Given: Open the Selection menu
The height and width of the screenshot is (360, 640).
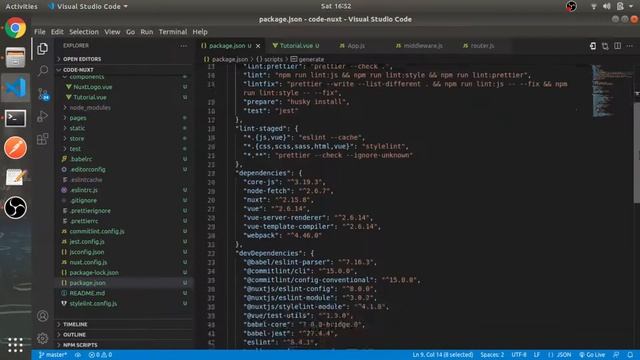Looking at the screenshot, I should [x=84, y=32].
